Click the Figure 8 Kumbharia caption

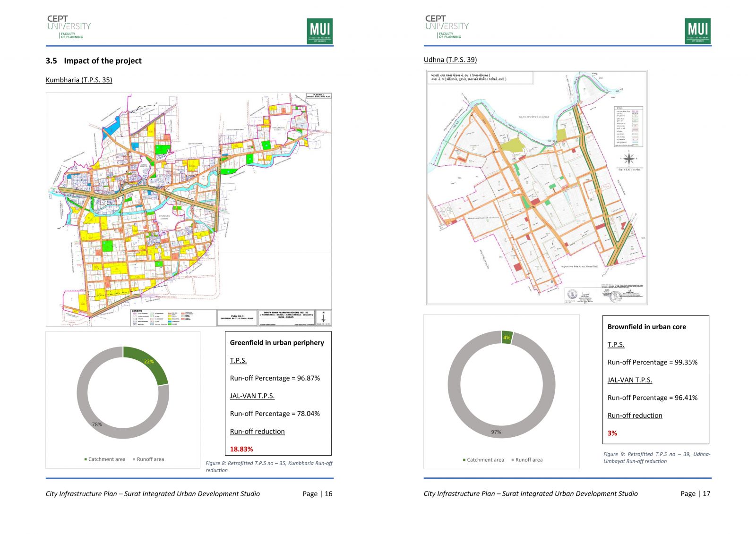click(269, 466)
